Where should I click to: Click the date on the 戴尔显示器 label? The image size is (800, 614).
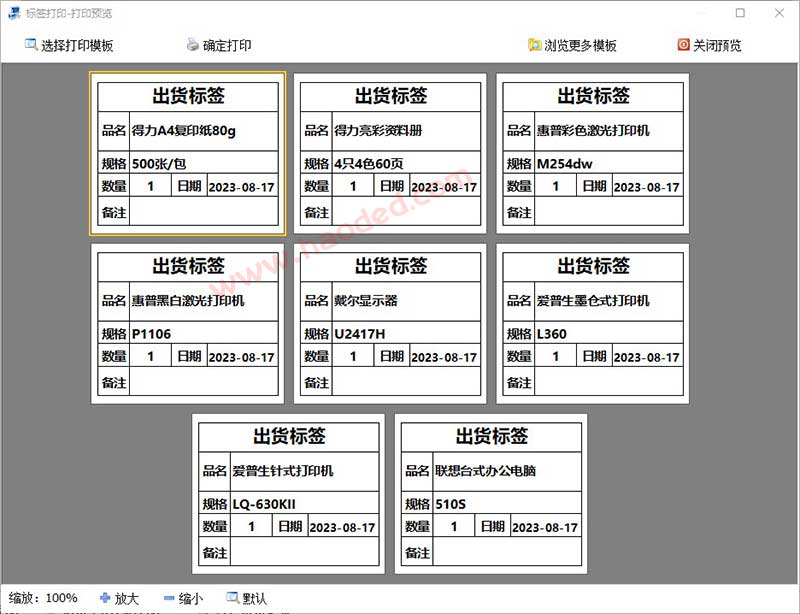pos(444,357)
